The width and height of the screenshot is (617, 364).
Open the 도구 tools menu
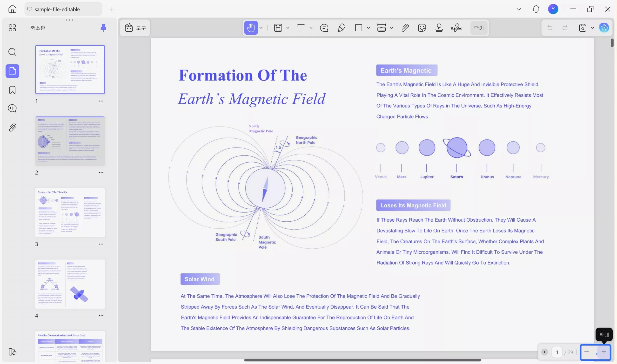click(135, 28)
